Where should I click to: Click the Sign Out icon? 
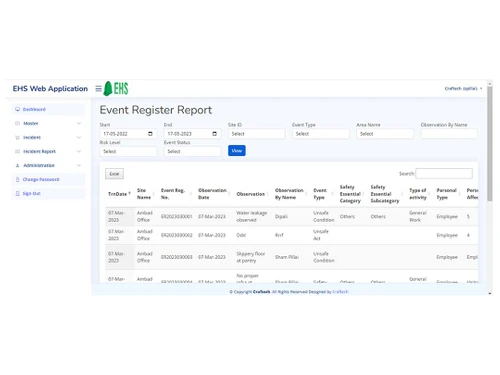18,193
